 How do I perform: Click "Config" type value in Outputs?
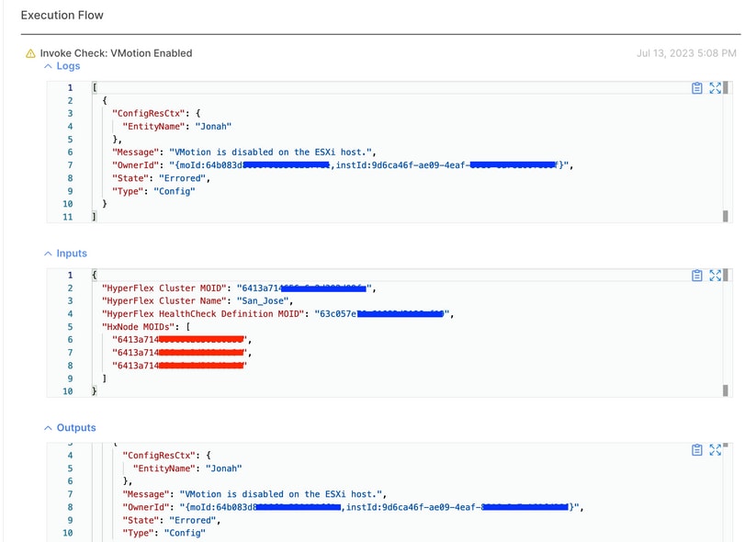[185, 534]
